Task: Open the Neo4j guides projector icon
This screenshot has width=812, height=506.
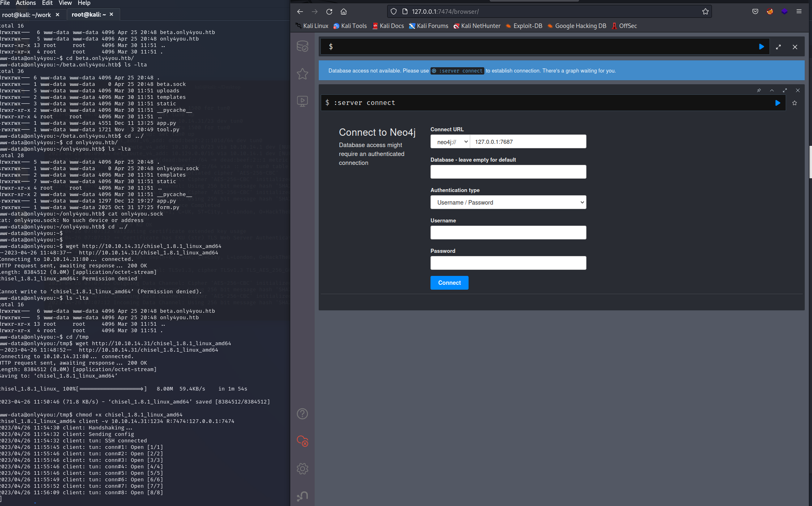Action: click(x=302, y=101)
